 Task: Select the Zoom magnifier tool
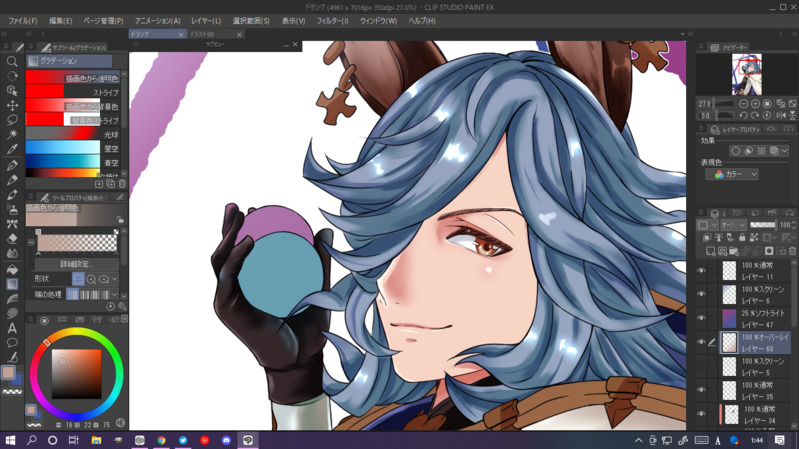(x=12, y=61)
